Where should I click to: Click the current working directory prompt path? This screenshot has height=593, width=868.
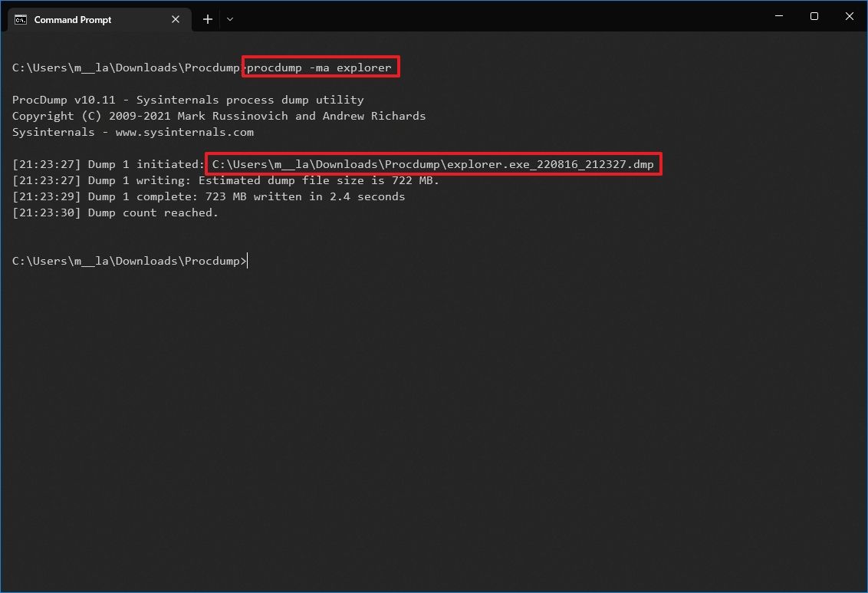tap(127, 260)
